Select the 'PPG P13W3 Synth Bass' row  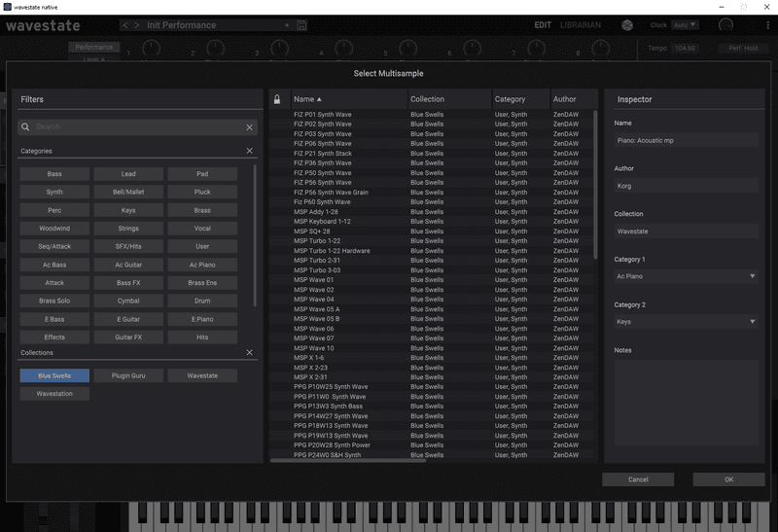tap(431, 406)
